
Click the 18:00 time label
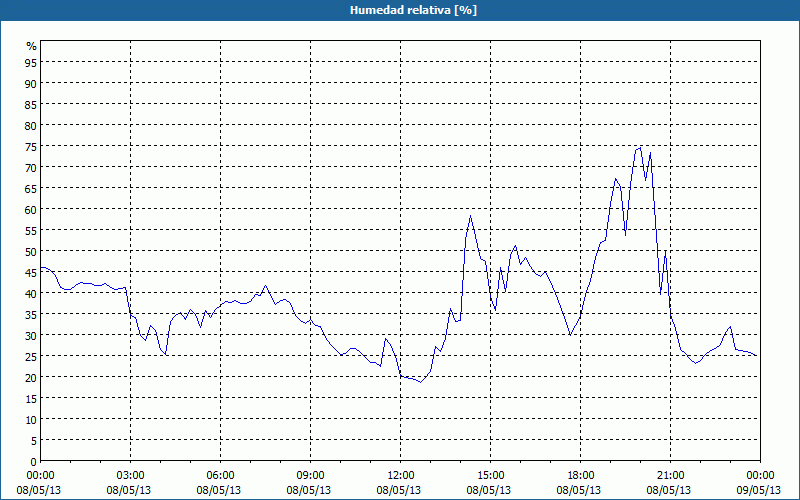(581, 476)
